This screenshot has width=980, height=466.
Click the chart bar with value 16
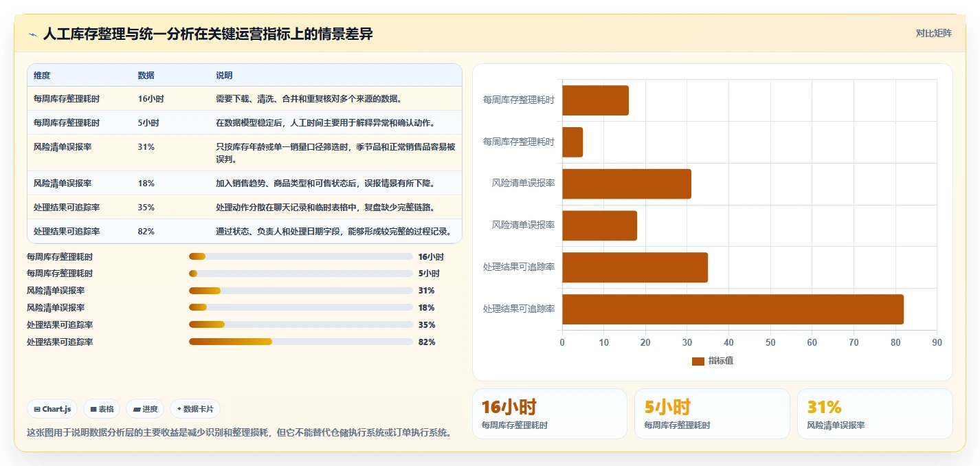[595, 100]
